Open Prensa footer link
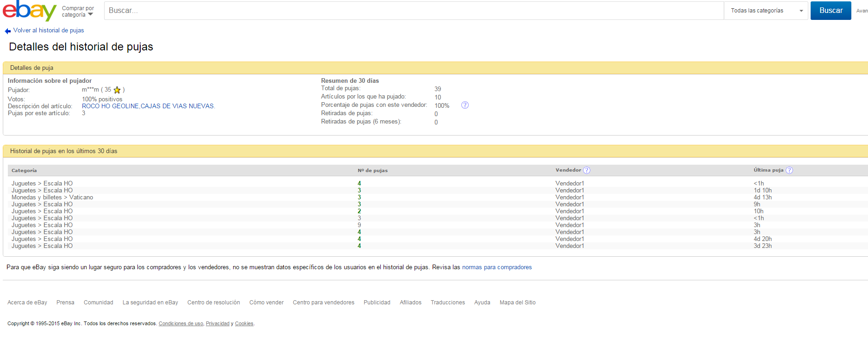This screenshot has height=340, width=868. [x=65, y=303]
